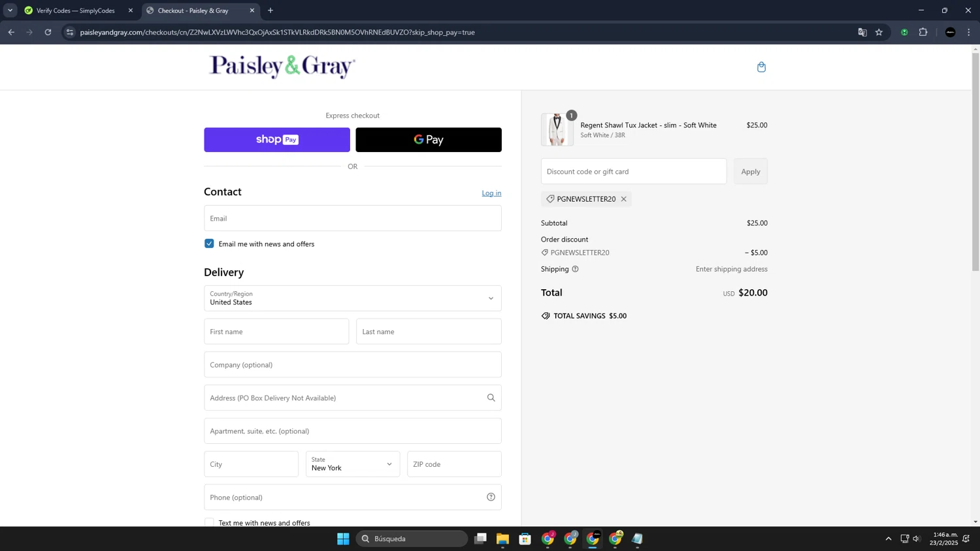Open the Windows Start menu
This screenshot has height=551, width=980.
coord(343,539)
